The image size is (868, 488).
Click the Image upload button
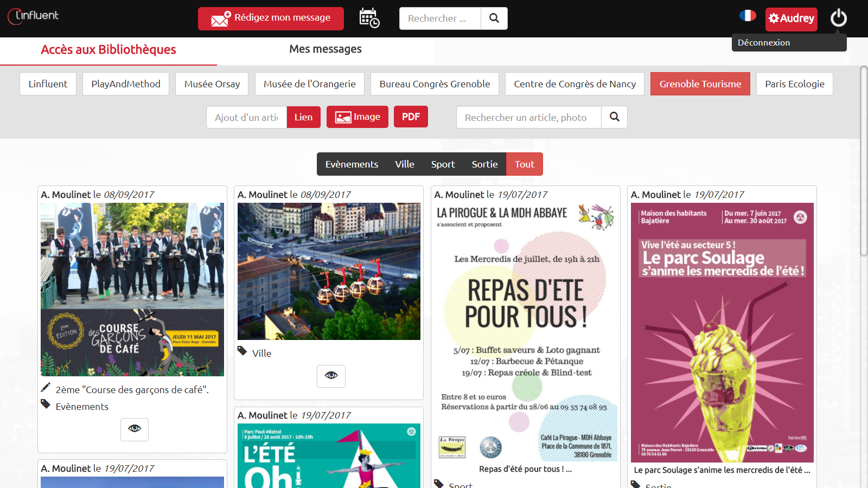point(357,117)
